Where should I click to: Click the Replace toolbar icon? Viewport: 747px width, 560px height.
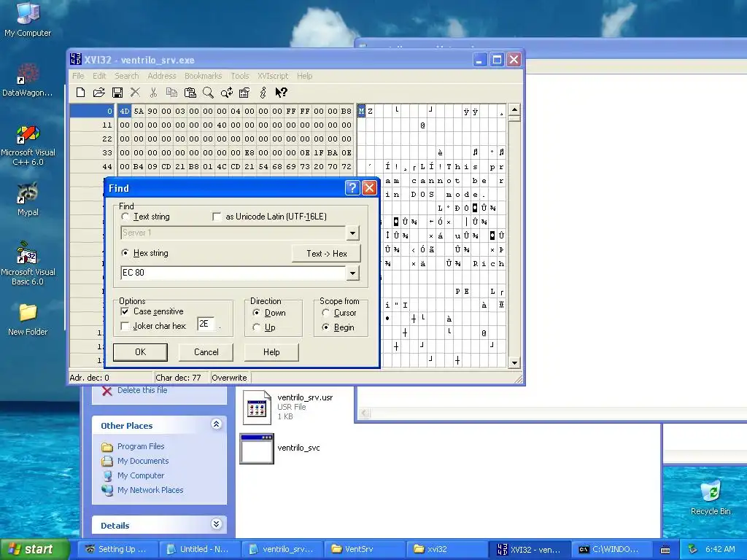(226, 93)
